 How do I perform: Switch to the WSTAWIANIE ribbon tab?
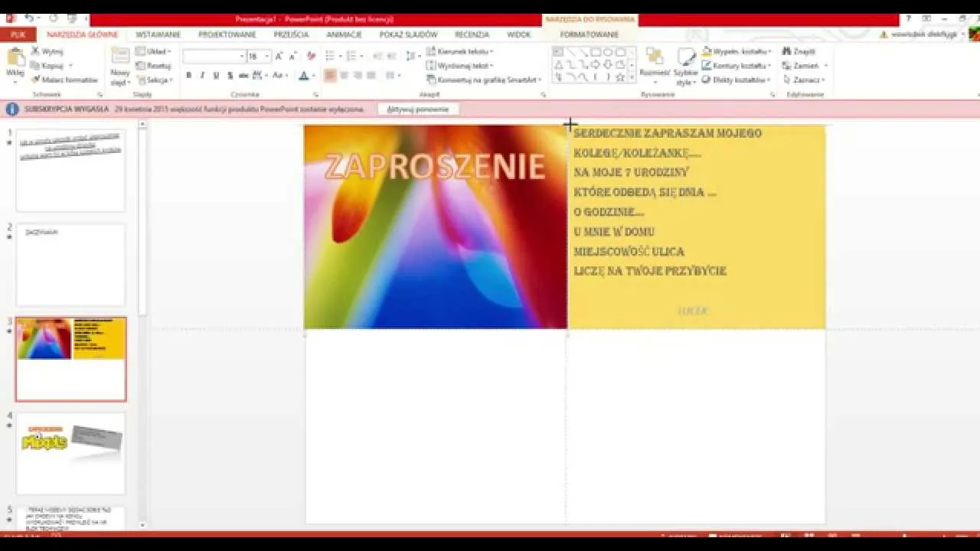coord(158,34)
